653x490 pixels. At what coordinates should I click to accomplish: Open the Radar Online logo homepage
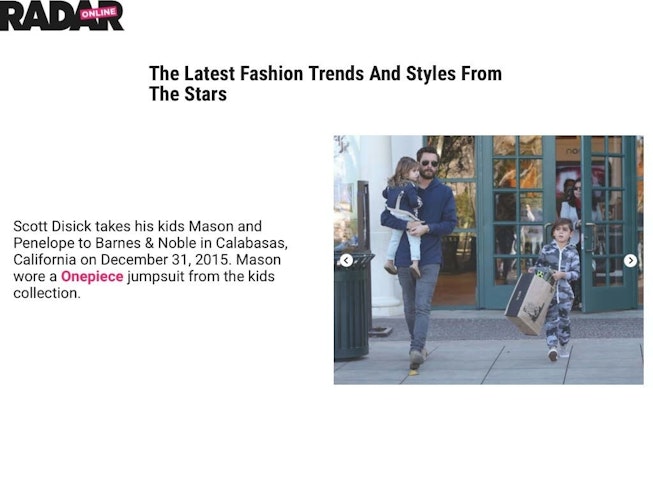pos(62,16)
